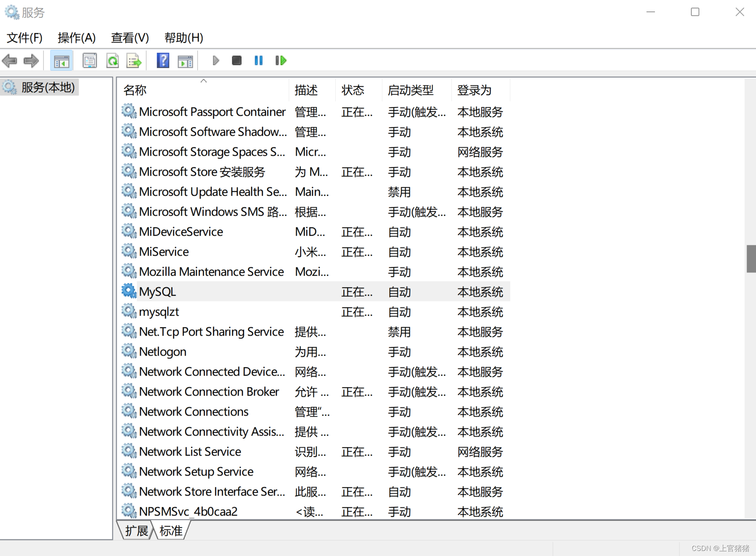Image resolution: width=756 pixels, height=556 pixels.
Task: Click the 小米... description of MiService
Action: tap(310, 252)
